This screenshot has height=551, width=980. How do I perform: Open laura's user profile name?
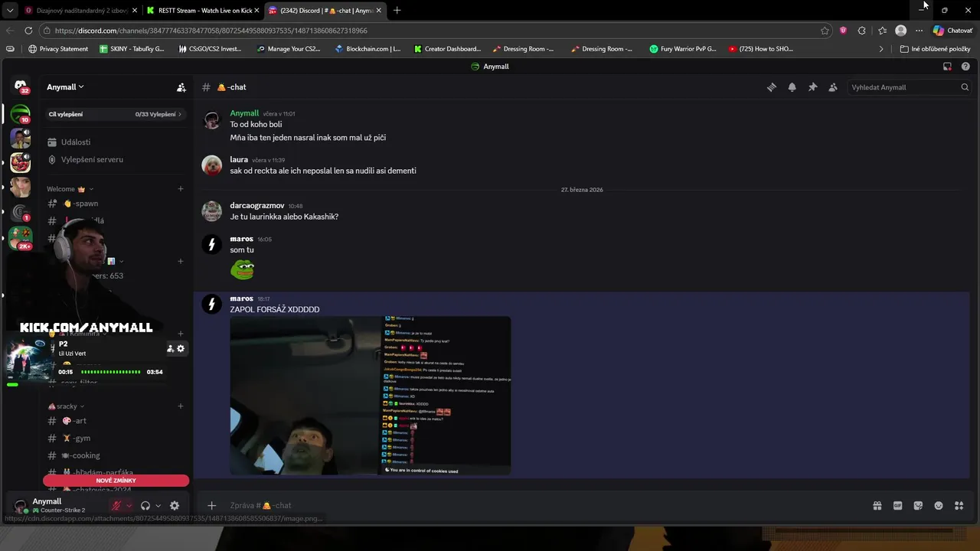tap(239, 160)
